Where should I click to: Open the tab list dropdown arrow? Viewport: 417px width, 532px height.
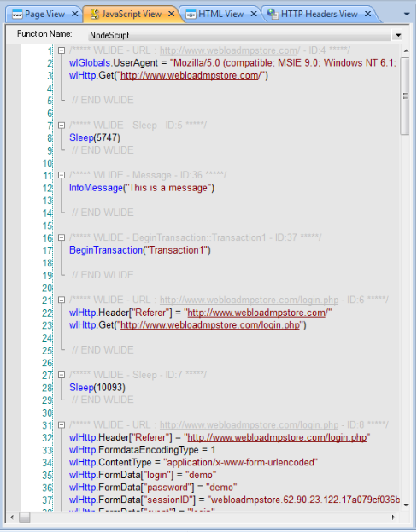click(x=407, y=15)
